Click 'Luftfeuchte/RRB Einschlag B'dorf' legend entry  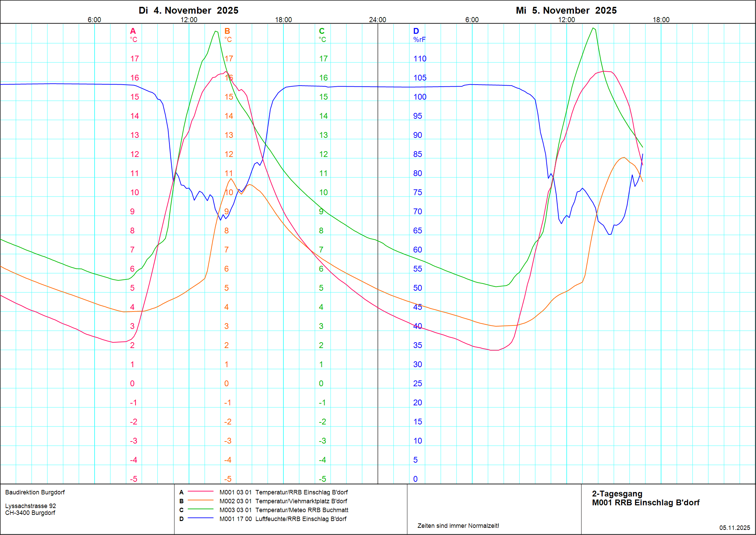[301, 519]
